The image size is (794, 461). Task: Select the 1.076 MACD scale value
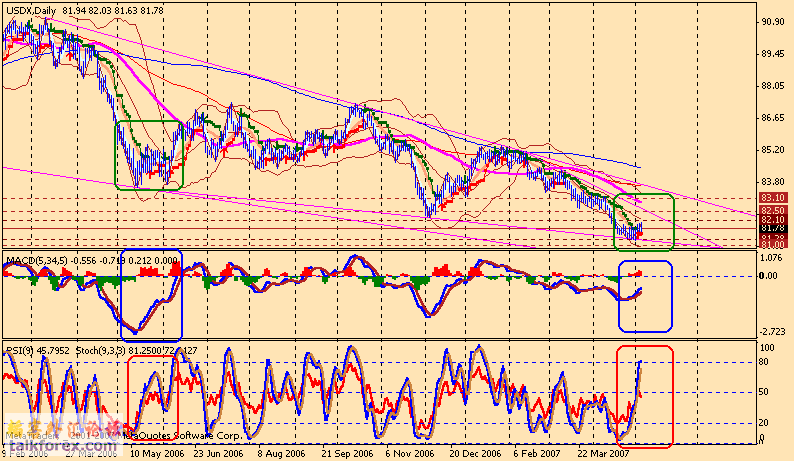pyautogui.click(x=772, y=257)
